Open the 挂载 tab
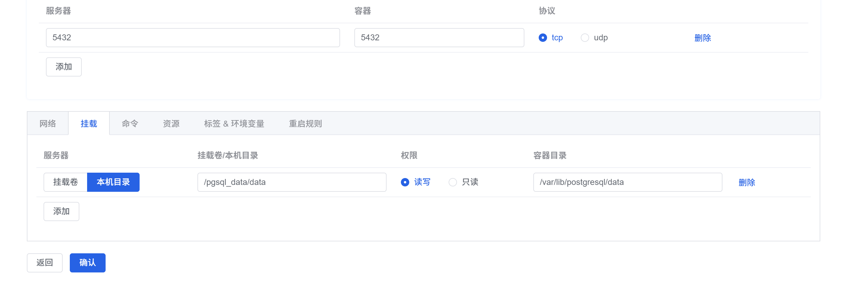The image size is (868, 282). tap(89, 123)
